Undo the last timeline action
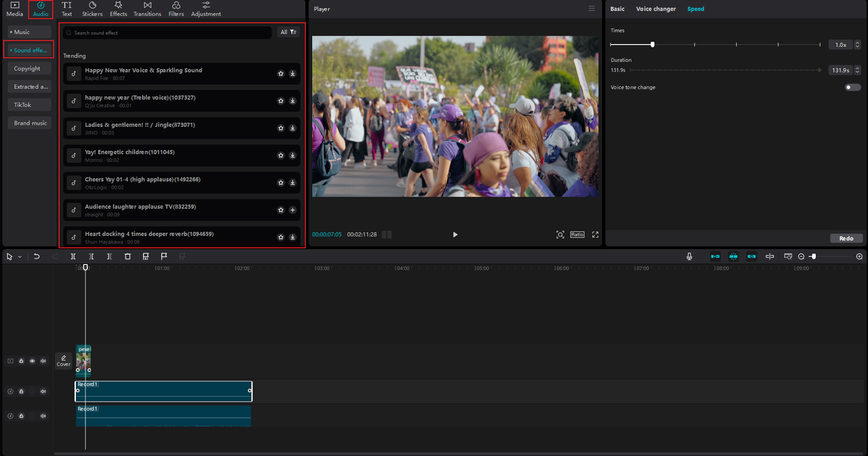The image size is (868, 456). coord(37,256)
